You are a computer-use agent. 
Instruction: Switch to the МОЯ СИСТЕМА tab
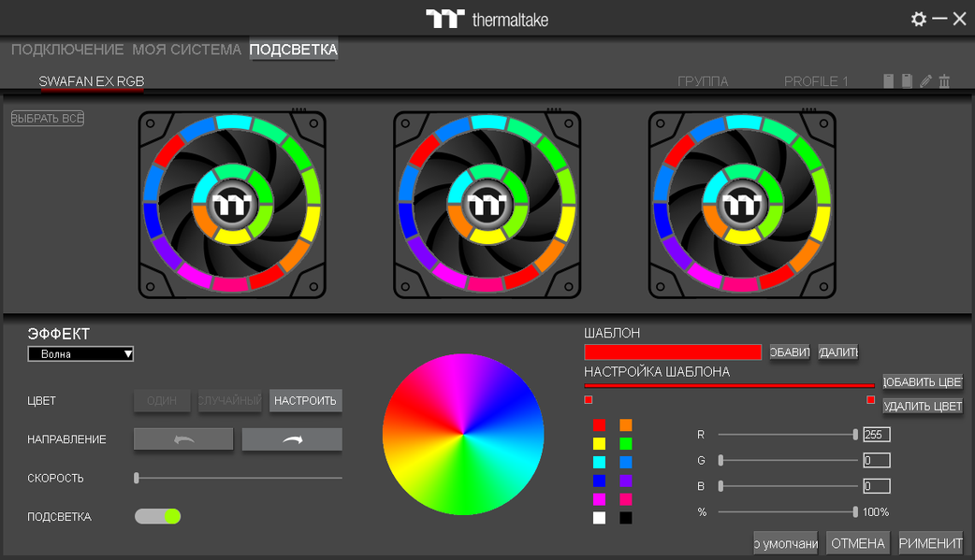click(186, 50)
